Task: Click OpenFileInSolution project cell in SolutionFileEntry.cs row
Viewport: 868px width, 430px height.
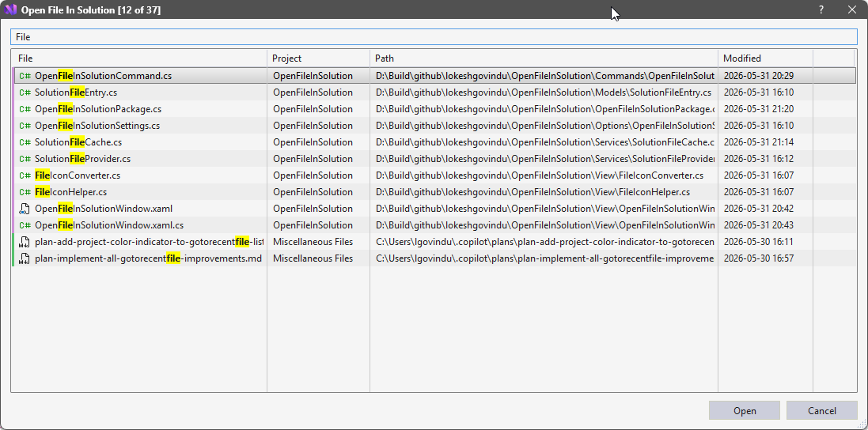Action: (x=313, y=92)
